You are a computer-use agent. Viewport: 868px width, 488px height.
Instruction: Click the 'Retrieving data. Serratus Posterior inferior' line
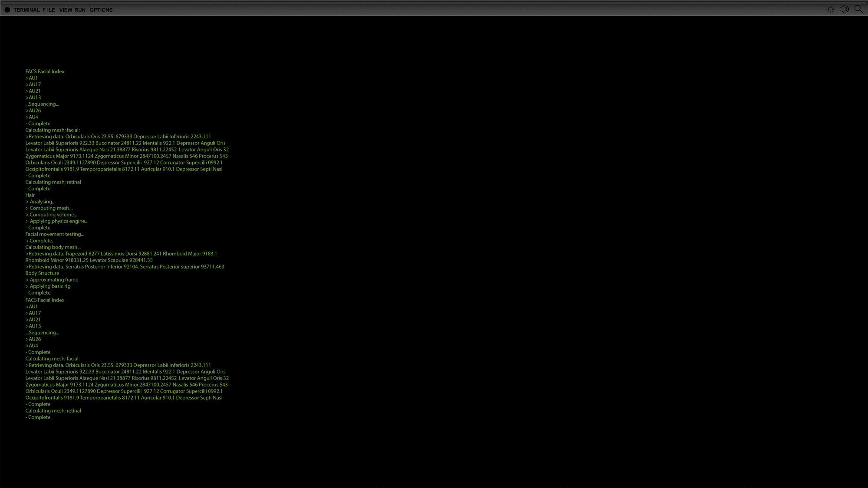tap(125, 267)
